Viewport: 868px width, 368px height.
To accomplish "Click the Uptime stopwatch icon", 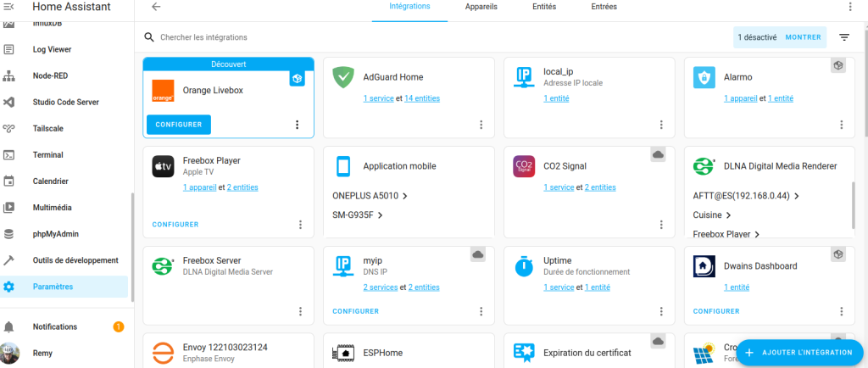I will point(524,266).
